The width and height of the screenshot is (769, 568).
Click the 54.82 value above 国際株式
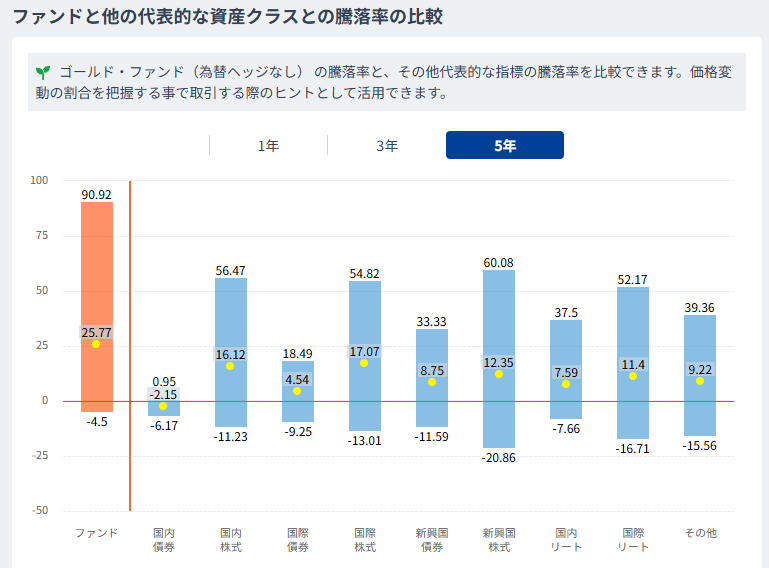[364, 274]
